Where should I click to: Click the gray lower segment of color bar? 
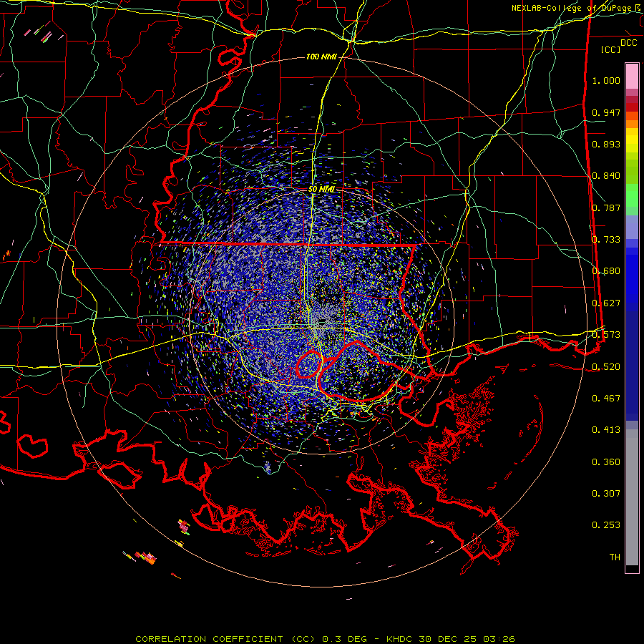[632, 497]
